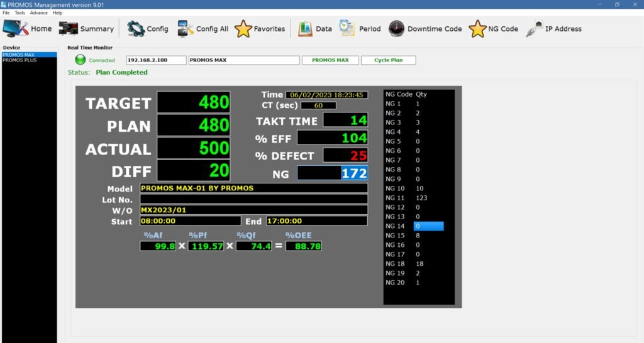Click the PLAN value 480
The width and height of the screenshot is (644, 343).
tap(194, 125)
